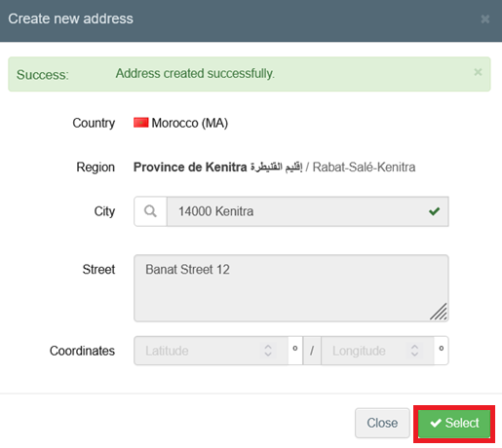Click the Morocco flag icon
Screen dimensions: 502x448
tap(141, 123)
